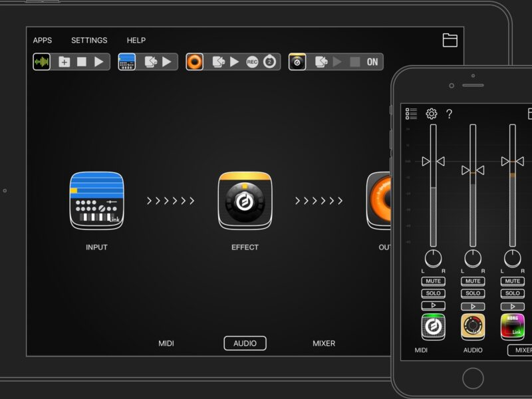Open help question mark on phone
The image size is (532, 399).
(x=450, y=114)
